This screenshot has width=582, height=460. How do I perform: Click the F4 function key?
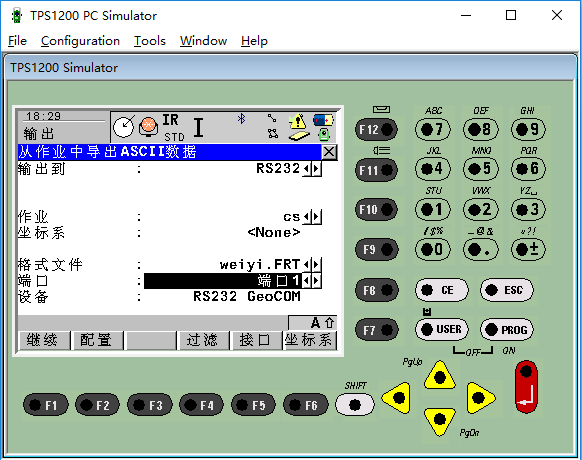201,405
